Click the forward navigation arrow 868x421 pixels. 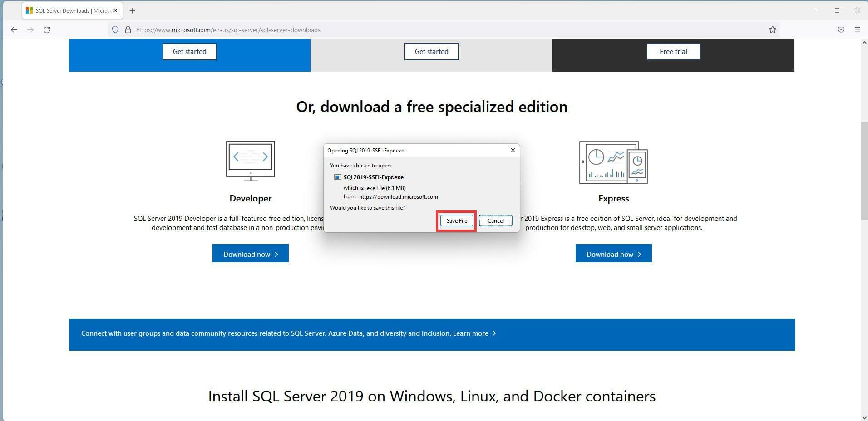pos(30,29)
